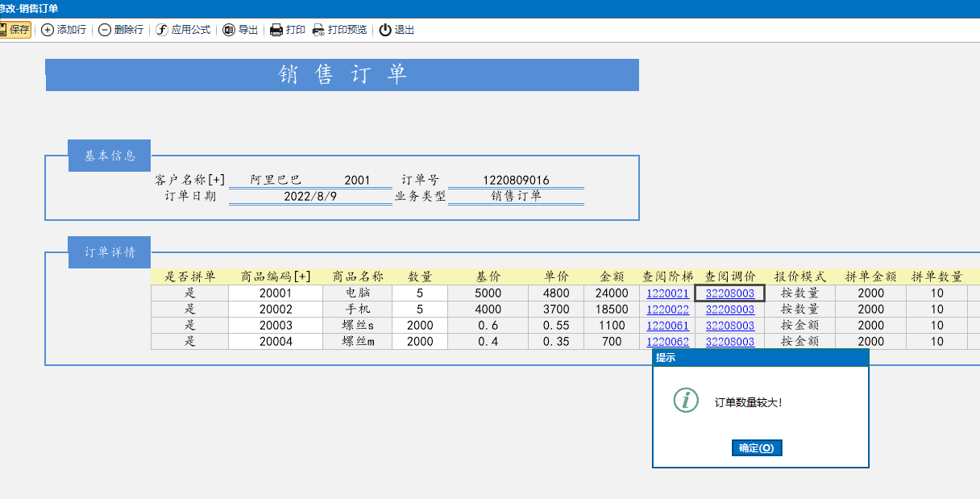Confirm the dialog with 确定(O) button

pos(757,448)
